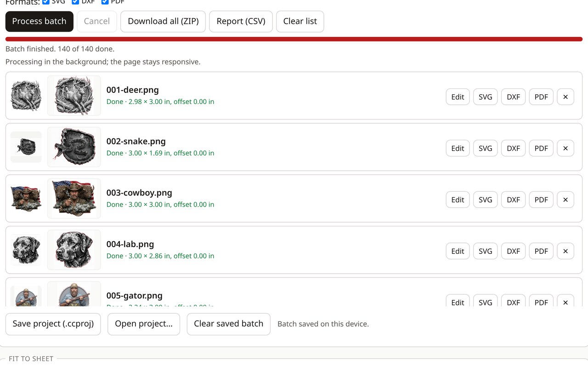Download SVG for 002-snake.png
588x368 pixels.
point(486,148)
